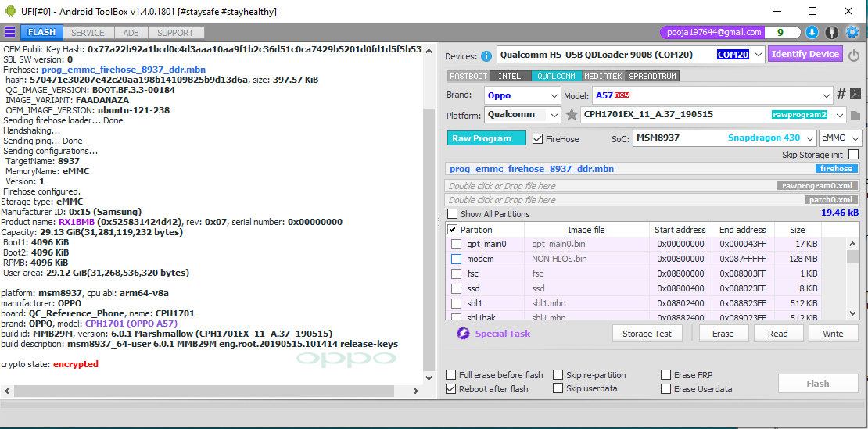Click the firehose loader file field

653,169
